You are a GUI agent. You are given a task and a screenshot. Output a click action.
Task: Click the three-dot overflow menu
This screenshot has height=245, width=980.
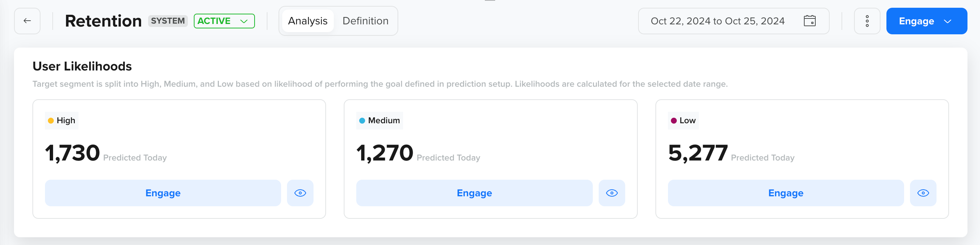867,21
